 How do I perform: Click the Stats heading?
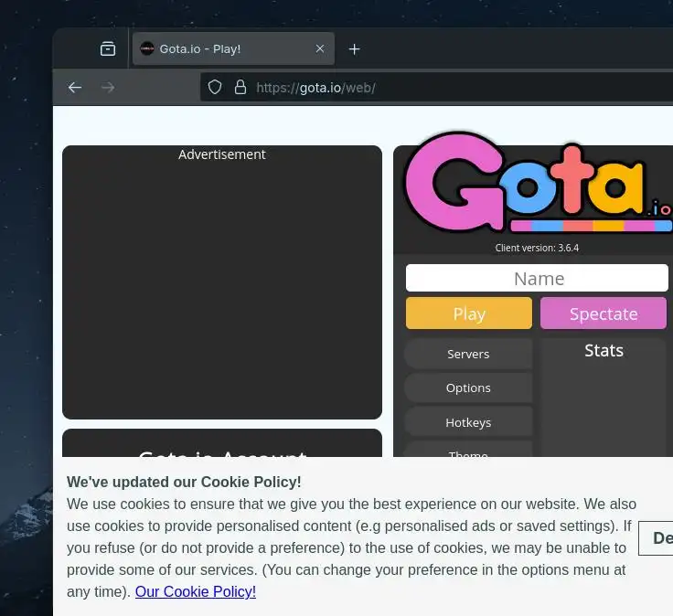tap(604, 350)
